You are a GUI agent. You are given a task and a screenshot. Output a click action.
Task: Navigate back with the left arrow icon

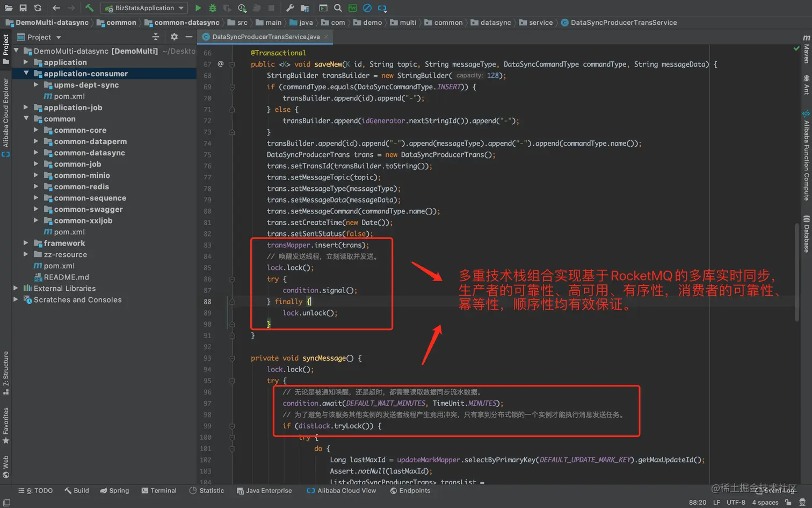click(56, 8)
